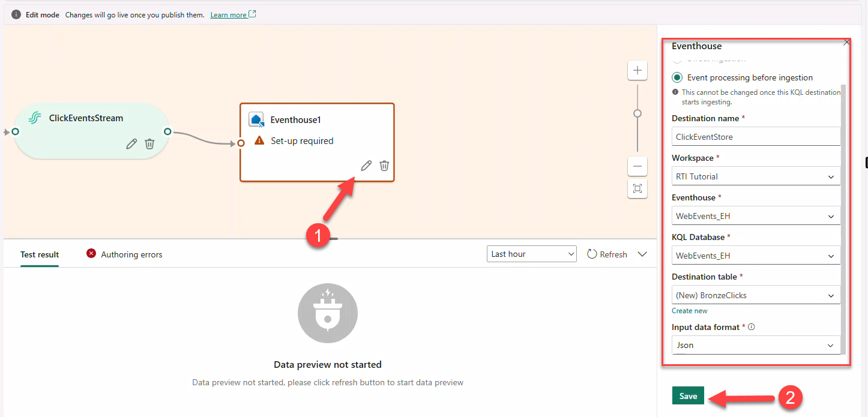Image resolution: width=868 pixels, height=417 pixels.
Task: Change the Input data format dropdown
Action: point(756,345)
